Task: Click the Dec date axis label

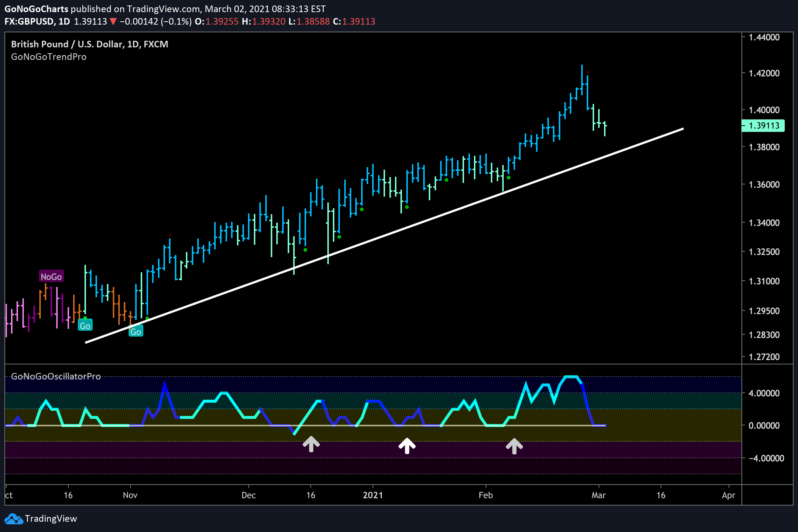Action: click(x=249, y=495)
